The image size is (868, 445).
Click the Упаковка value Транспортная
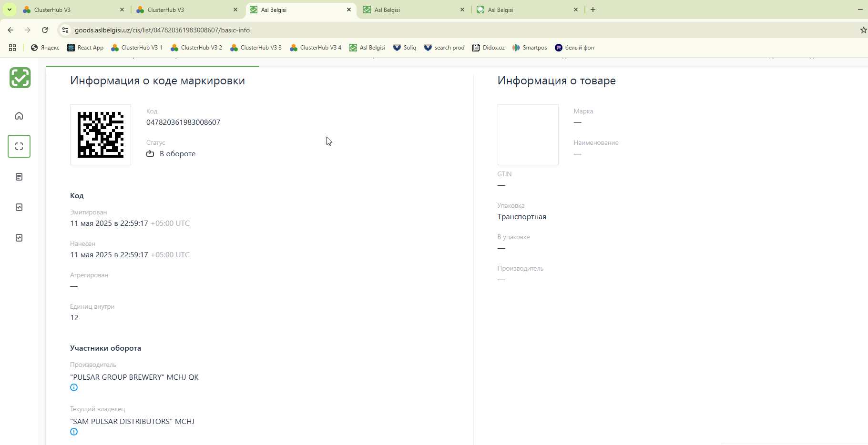pyautogui.click(x=522, y=217)
